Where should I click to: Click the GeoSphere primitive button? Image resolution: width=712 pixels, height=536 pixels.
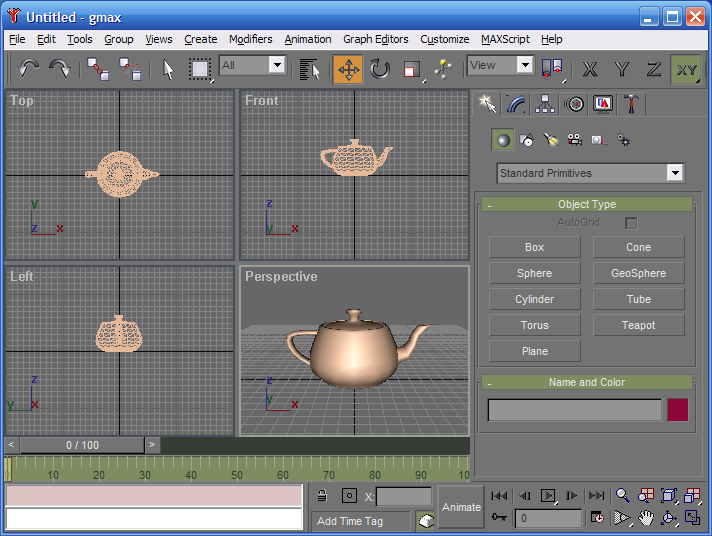pyautogui.click(x=638, y=273)
